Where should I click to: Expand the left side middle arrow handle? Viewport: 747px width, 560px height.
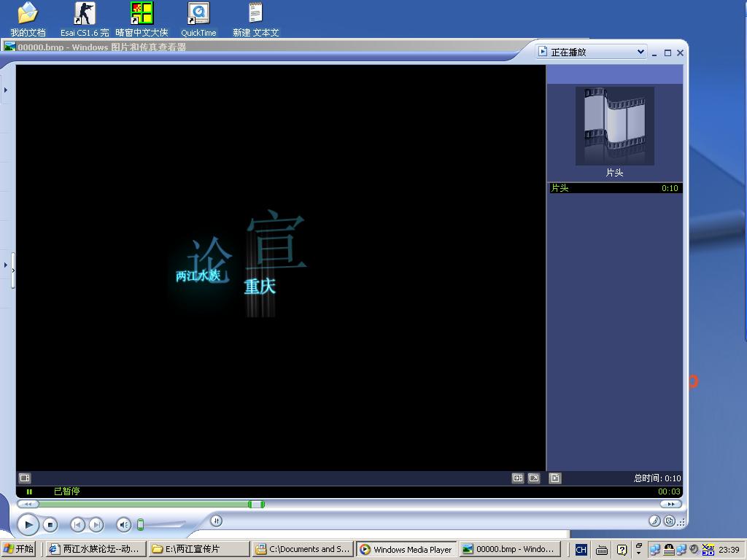pyautogui.click(x=6, y=265)
